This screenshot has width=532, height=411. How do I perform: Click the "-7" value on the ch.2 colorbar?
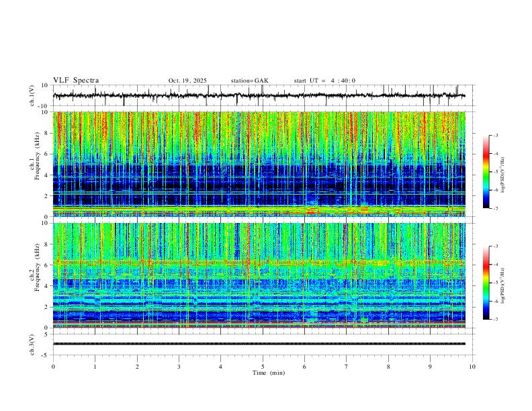click(496, 320)
